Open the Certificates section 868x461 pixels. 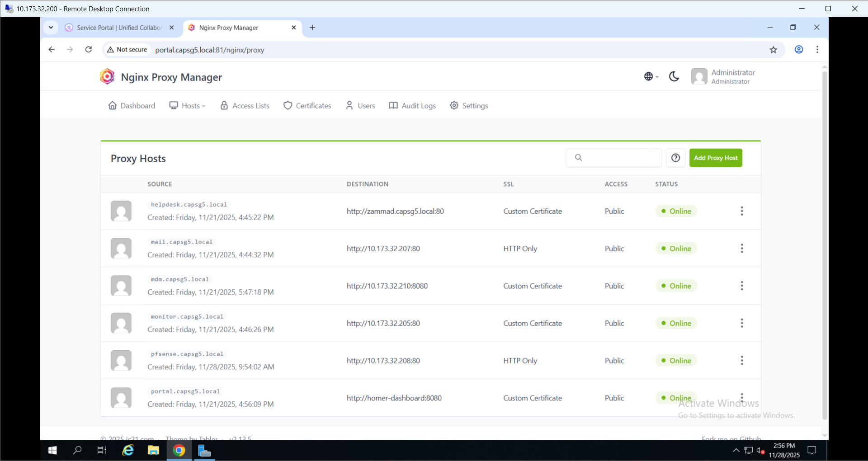click(x=307, y=106)
